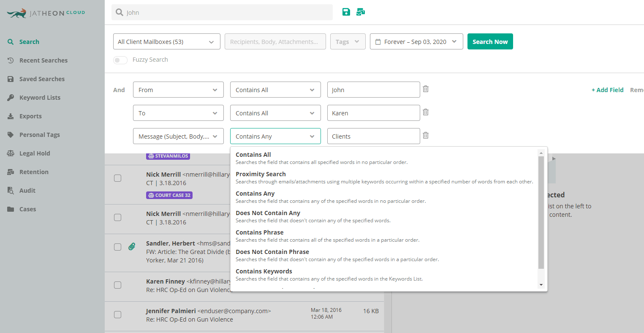The width and height of the screenshot is (644, 333).
Task: Go to Audit in the sidebar
Action: click(x=27, y=191)
